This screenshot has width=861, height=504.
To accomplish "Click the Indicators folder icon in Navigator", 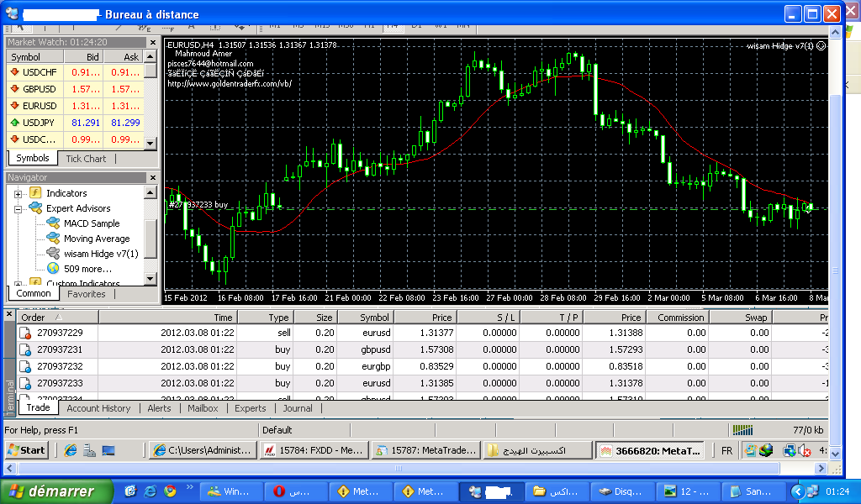I will 35,192.
